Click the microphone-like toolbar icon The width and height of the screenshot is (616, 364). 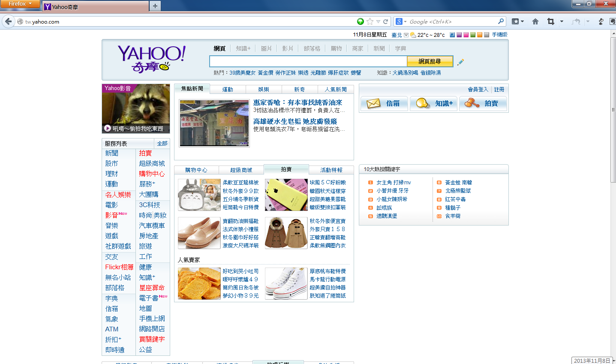(601, 21)
